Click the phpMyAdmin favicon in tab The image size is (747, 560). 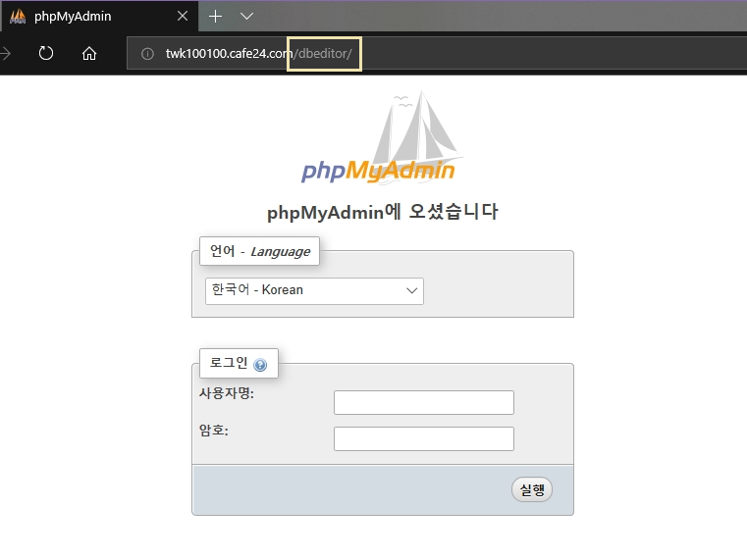[x=18, y=17]
